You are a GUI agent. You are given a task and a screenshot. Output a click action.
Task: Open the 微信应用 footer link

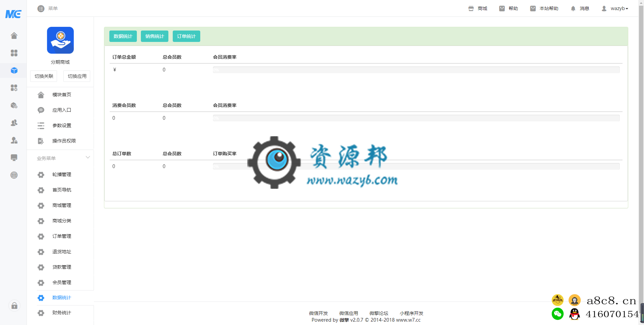coord(348,313)
